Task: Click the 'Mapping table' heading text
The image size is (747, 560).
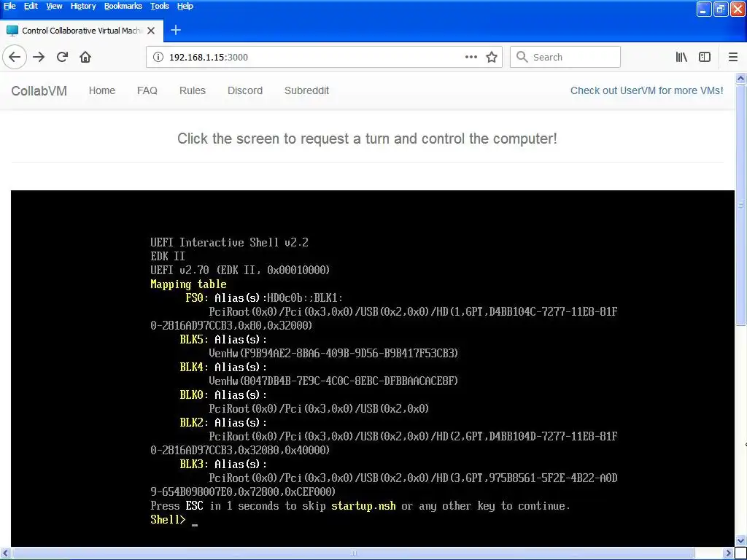Action: click(188, 284)
